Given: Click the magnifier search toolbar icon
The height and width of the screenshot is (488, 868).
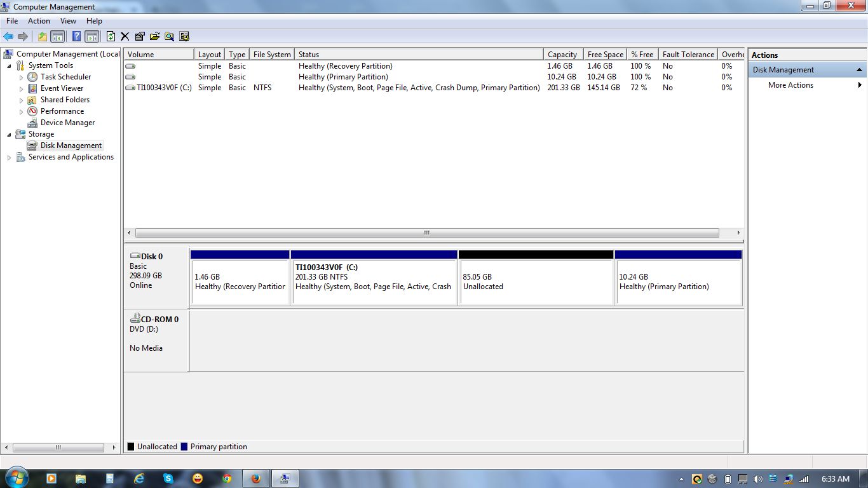Looking at the screenshot, I should click(170, 37).
